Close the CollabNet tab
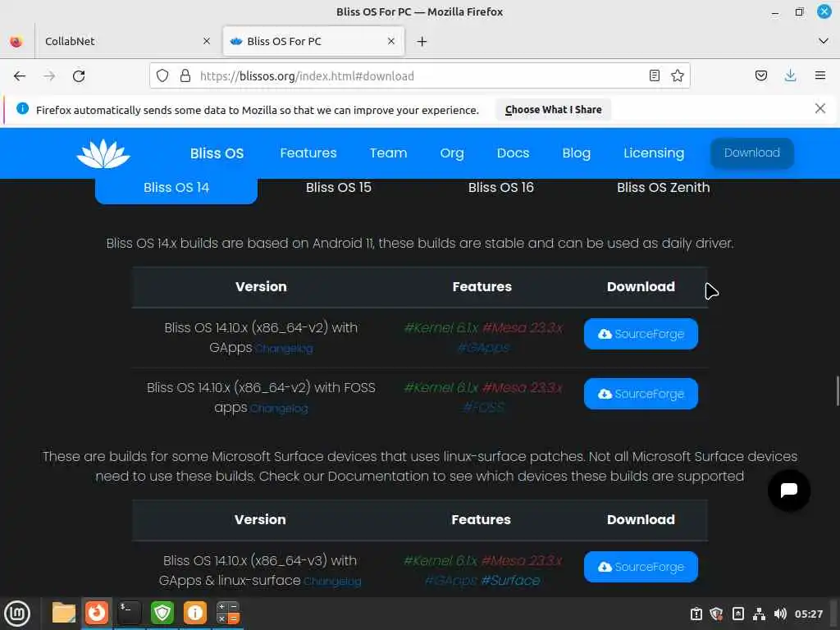The image size is (840, 630). point(206,41)
